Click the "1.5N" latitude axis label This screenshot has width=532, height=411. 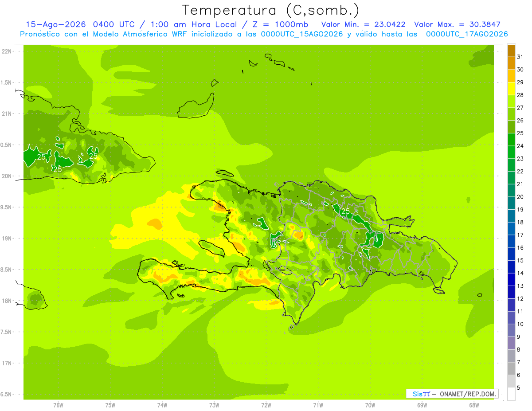[x=6, y=82]
